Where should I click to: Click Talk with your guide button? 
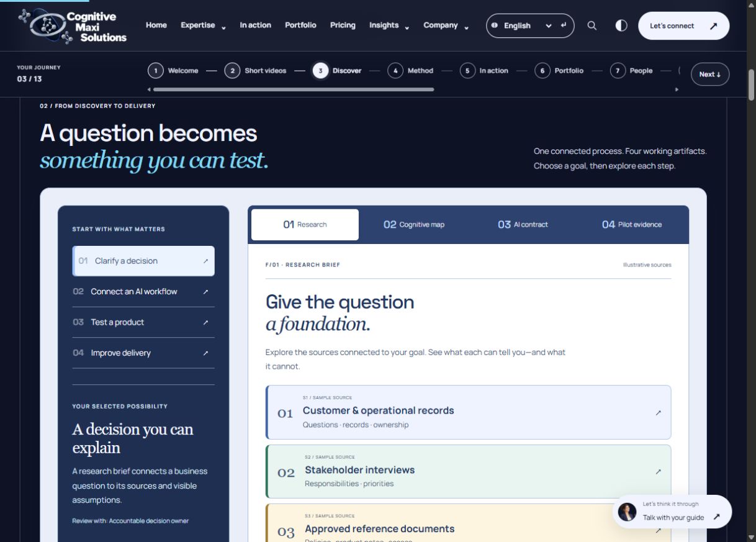(x=672, y=512)
